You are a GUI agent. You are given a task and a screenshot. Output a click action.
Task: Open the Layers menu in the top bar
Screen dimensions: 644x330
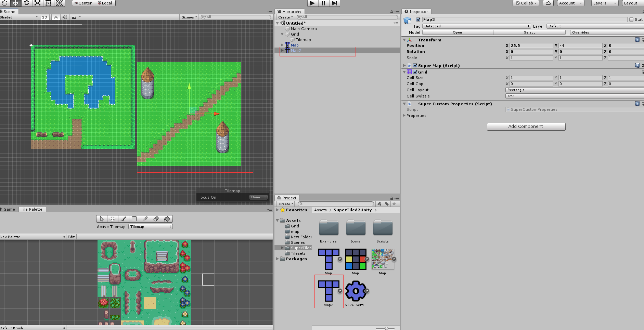point(604,3)
